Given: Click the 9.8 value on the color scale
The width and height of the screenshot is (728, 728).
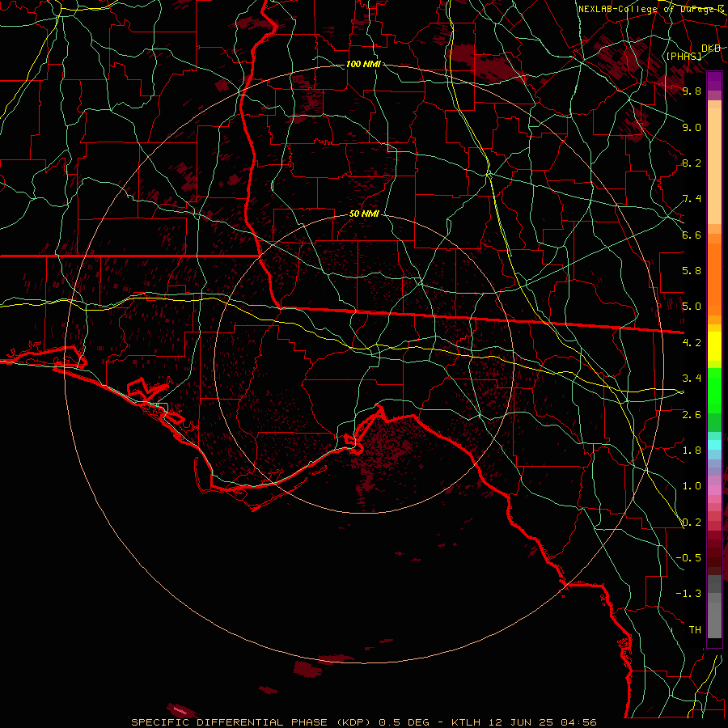Looking at the screenshot, I should 692,91.
